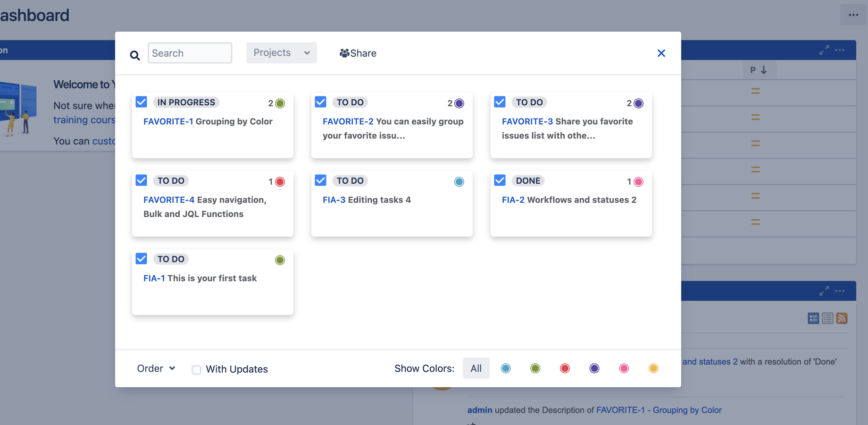Select All in the Show Colors filter

(476, 368)
